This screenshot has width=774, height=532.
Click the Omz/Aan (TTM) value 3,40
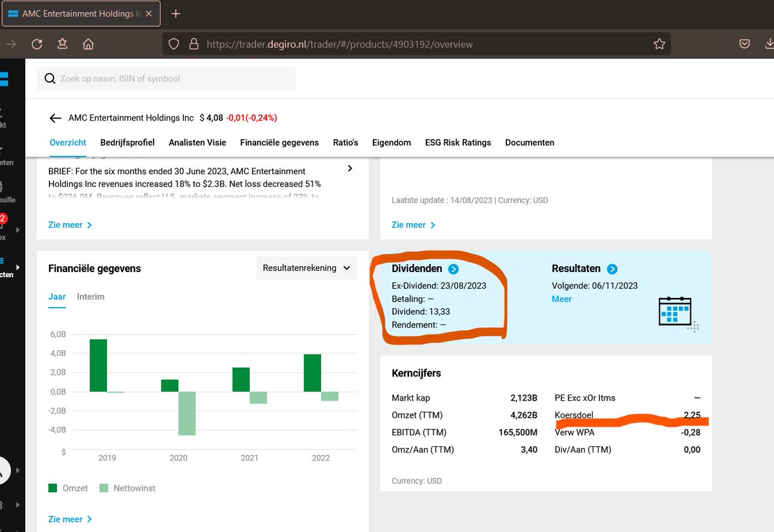click(529, 450)
